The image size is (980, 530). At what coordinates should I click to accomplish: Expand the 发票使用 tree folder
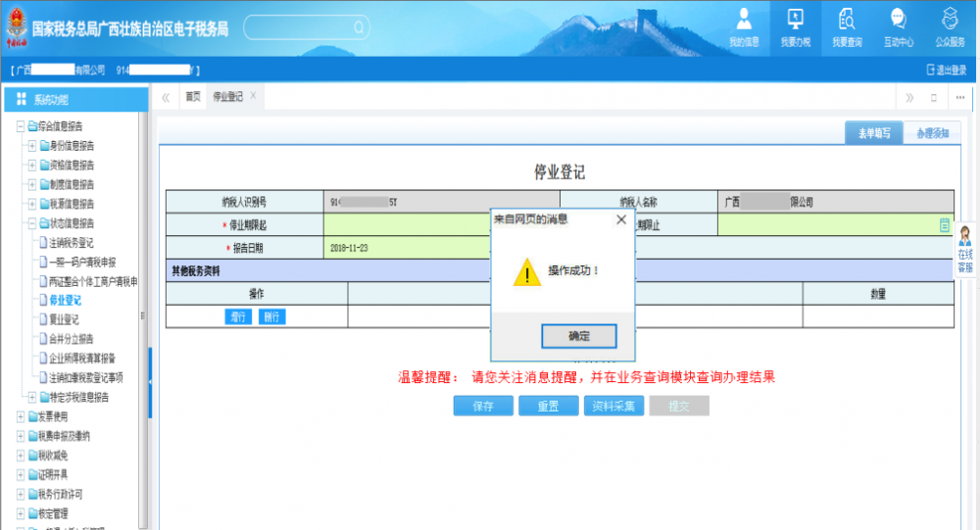[x=22, y=416]
